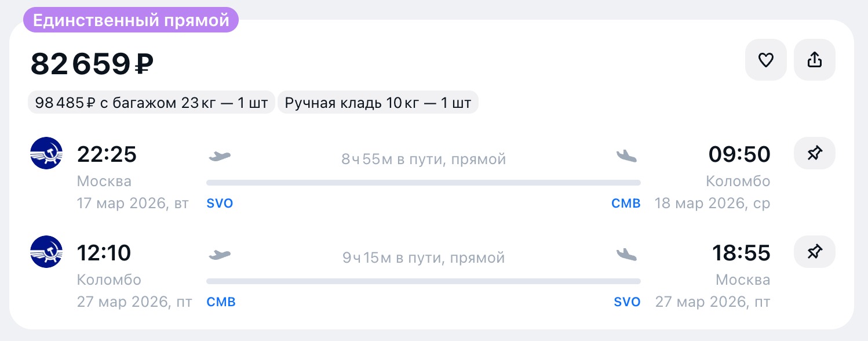Click the 'Ручная кладь 10 кг' chip
The image size is (868, 341).
tap(378, 103)
